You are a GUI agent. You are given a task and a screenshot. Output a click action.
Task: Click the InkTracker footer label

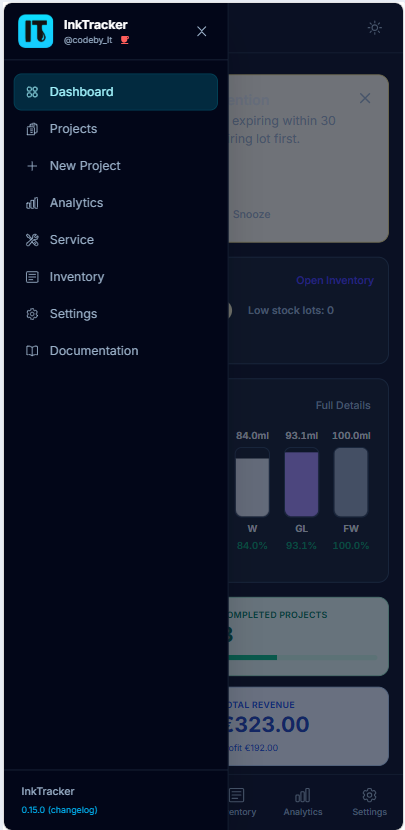pos(48,791)
